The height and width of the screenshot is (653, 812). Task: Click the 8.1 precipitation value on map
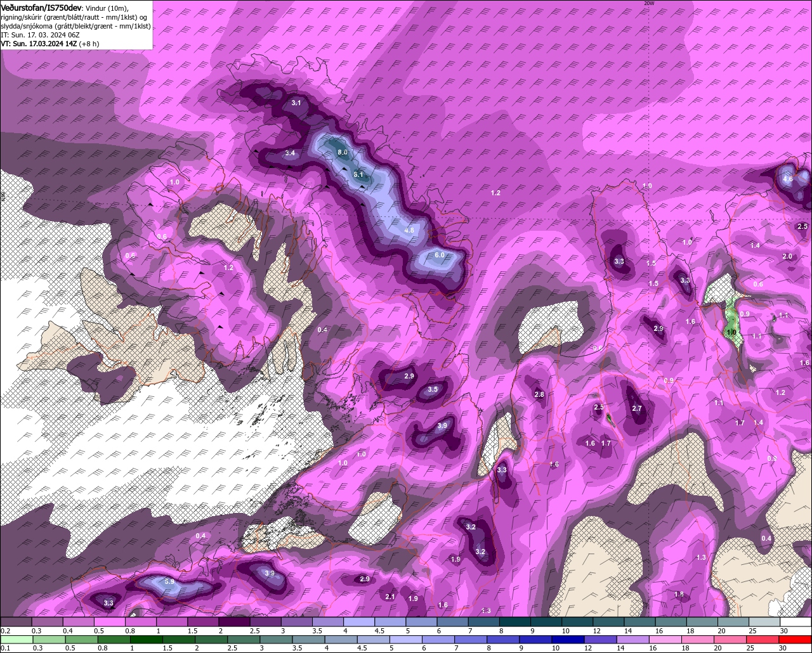click(x=358, y=174)
